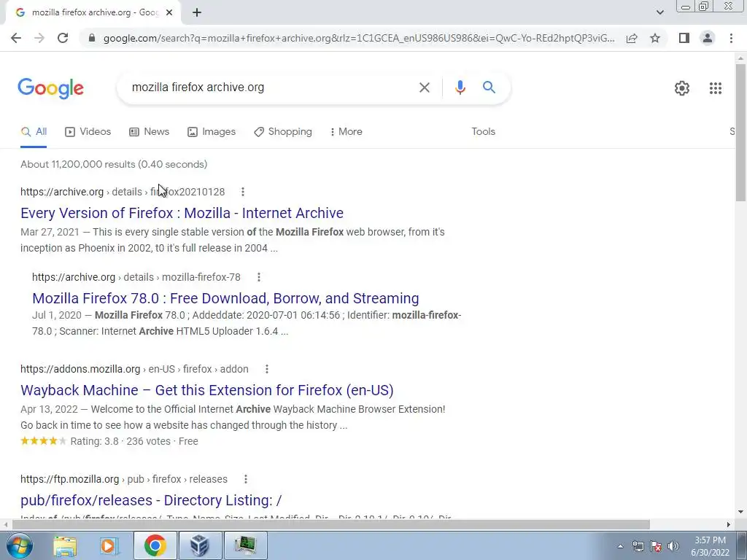Open the Windows Start menu
The width and height of the screenshot is (747, 560).
pos(18,545)
